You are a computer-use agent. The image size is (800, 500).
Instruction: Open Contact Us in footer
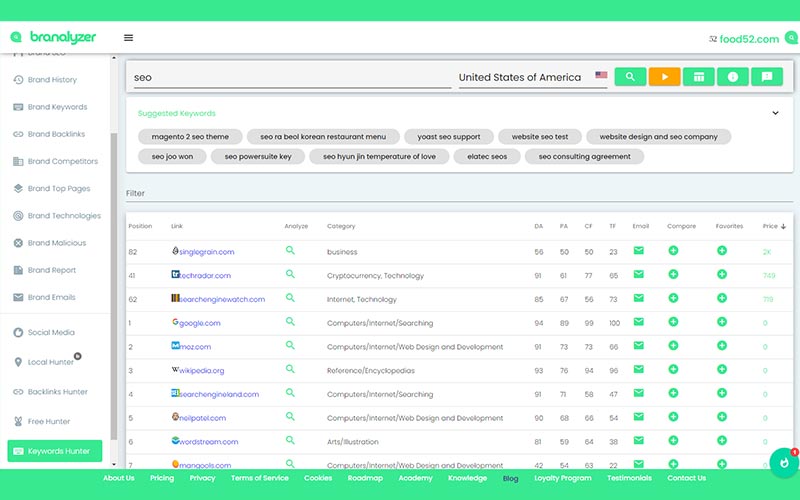[686, 478]
